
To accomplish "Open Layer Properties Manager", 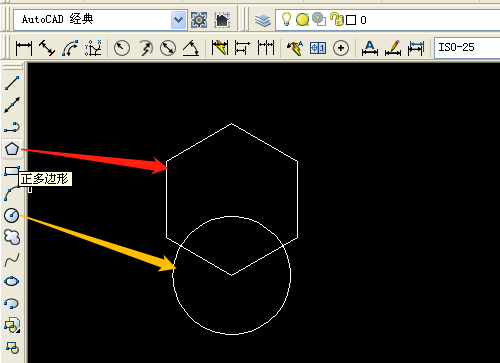I will pos(263,20).
